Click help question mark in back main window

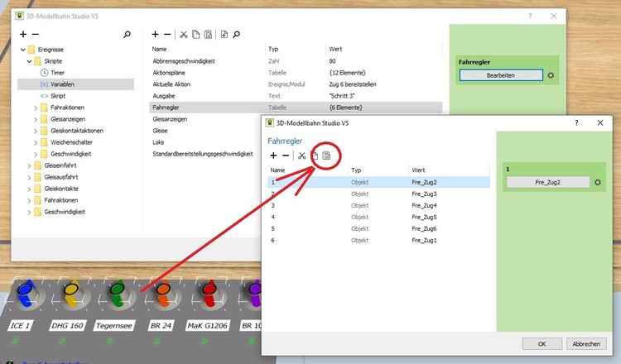click(530, 16)
